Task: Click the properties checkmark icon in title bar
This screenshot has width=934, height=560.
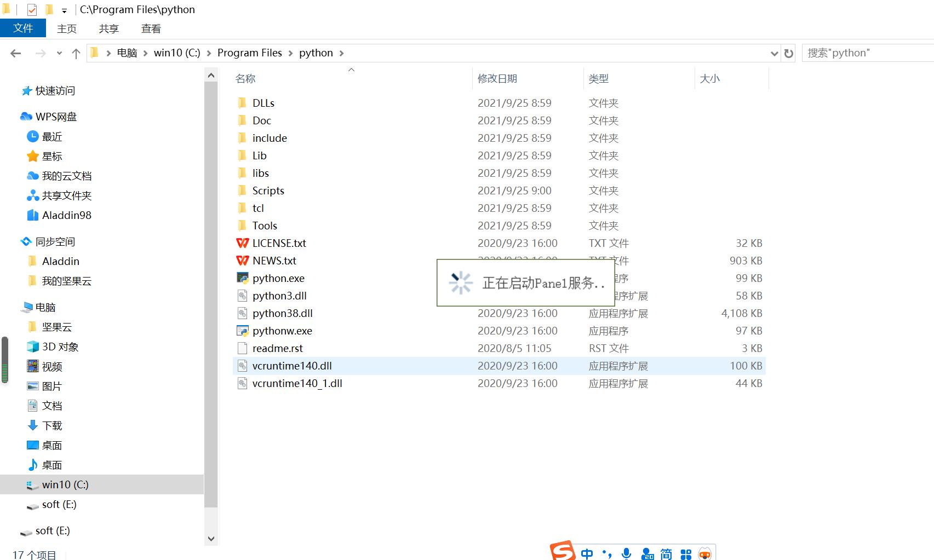Action: [x=32, y=9]
